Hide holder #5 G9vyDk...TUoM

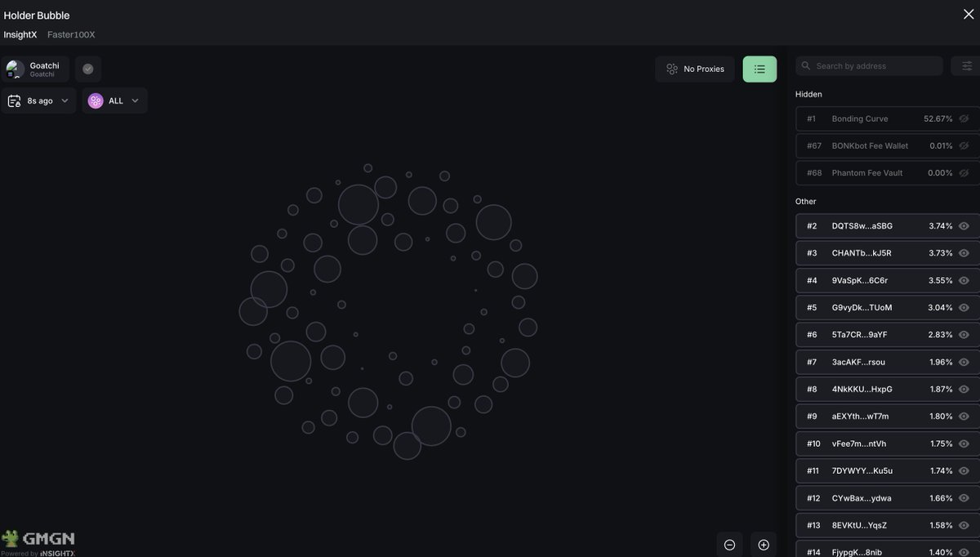click(964, 307)
